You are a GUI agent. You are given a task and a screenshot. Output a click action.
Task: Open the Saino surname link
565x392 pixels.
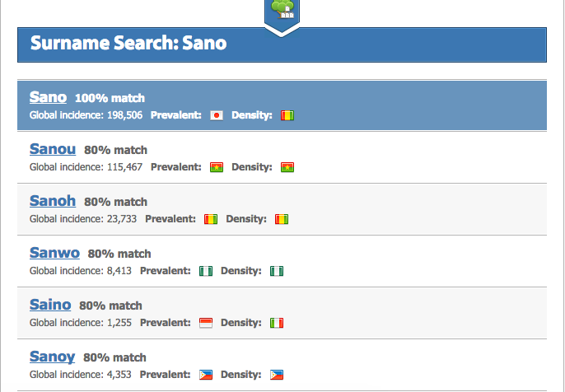pos(50,305)
